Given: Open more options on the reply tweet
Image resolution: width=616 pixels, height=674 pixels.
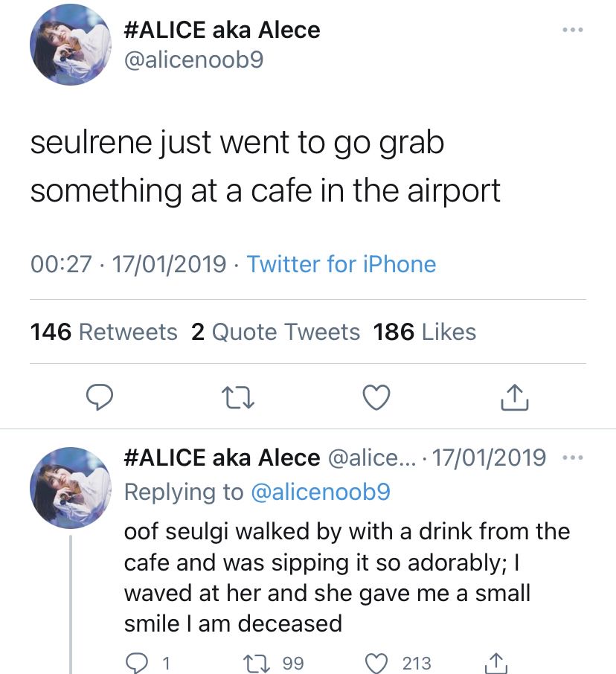Looking at the screenshot, I should (x=572, y=457).
